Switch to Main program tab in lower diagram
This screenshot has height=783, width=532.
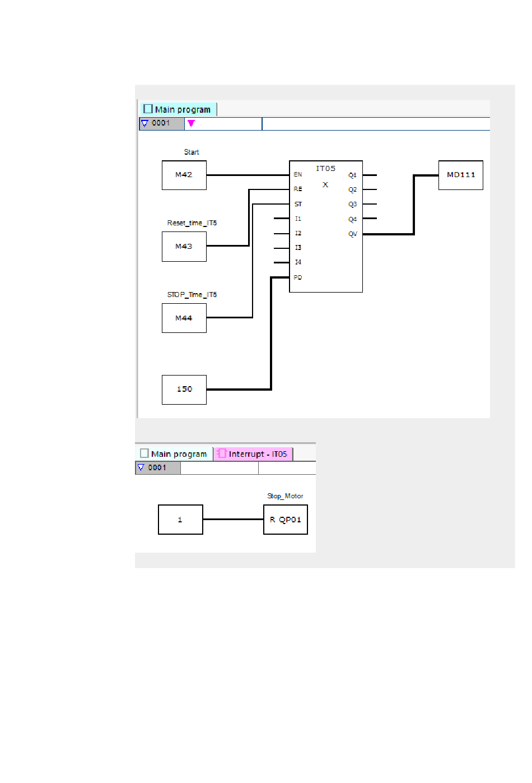174,454
